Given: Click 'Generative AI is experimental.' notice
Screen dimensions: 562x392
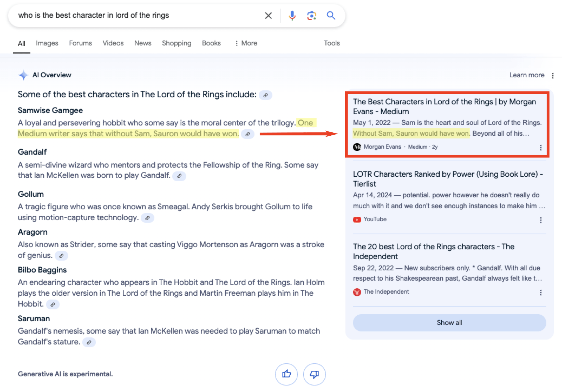Looking at the screenshot, I should [65, 374].
